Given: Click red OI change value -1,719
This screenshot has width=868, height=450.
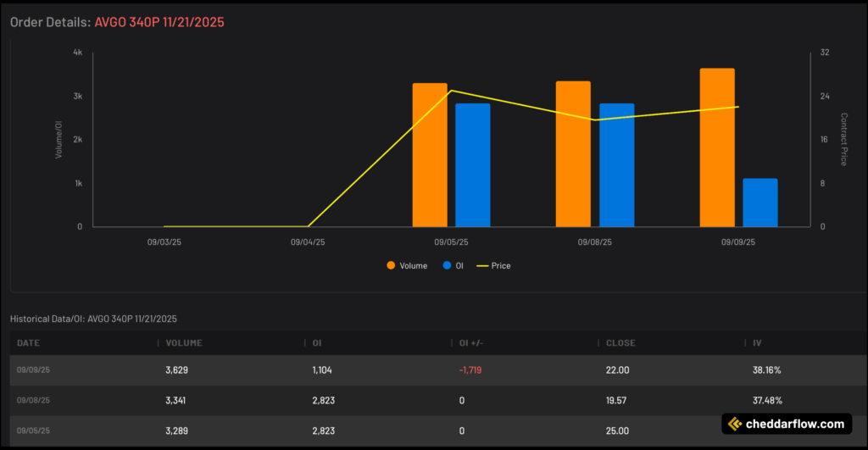Looking at the screenshot, I should click(470, 369).
